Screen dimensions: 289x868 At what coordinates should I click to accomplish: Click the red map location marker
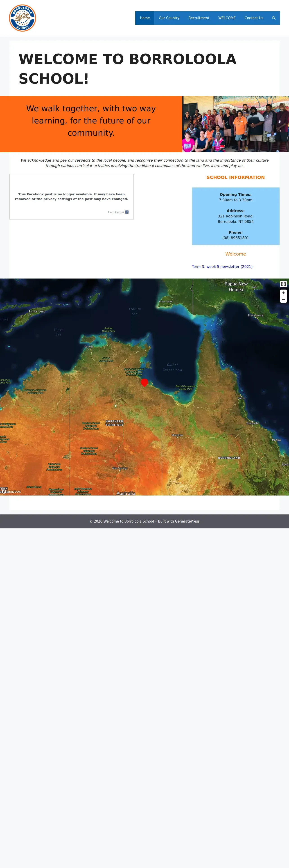point(144,382)
